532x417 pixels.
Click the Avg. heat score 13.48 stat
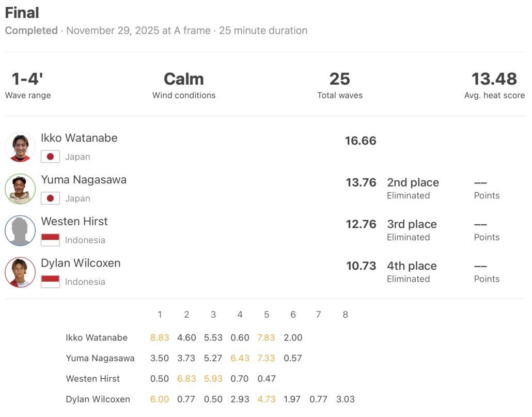point(494,79)
